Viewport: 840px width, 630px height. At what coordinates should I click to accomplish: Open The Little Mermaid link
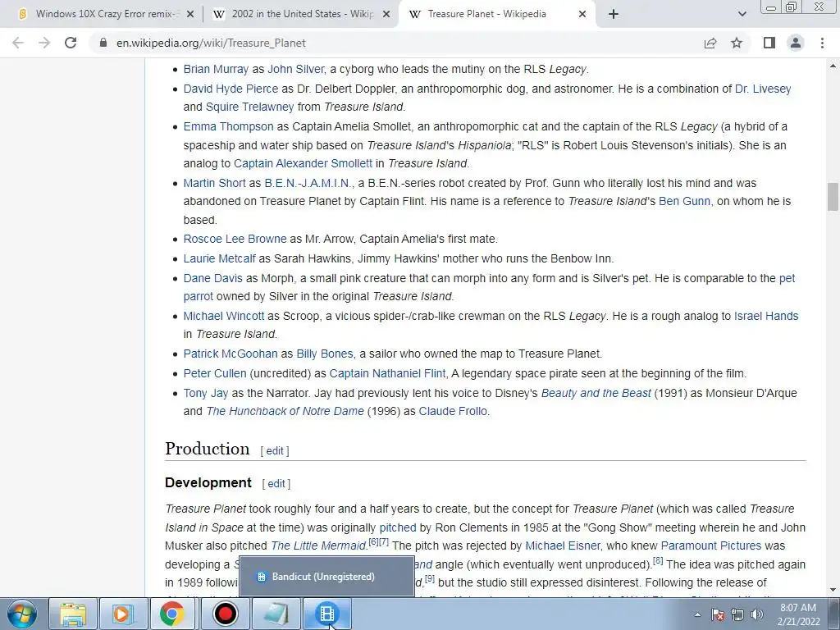tap(318, 546)
